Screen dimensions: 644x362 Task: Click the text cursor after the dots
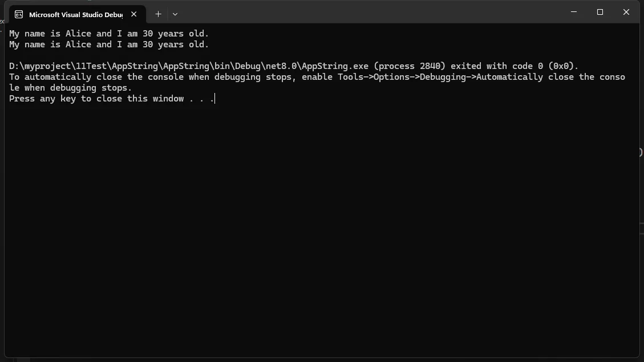point(215,99)
